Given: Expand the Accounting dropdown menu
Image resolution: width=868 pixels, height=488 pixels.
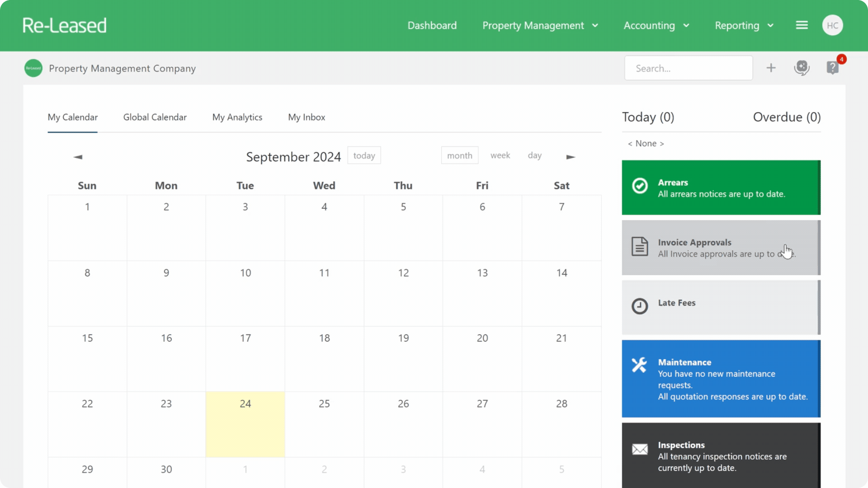Looking at the screenshot, I should [x=656, y=25].
